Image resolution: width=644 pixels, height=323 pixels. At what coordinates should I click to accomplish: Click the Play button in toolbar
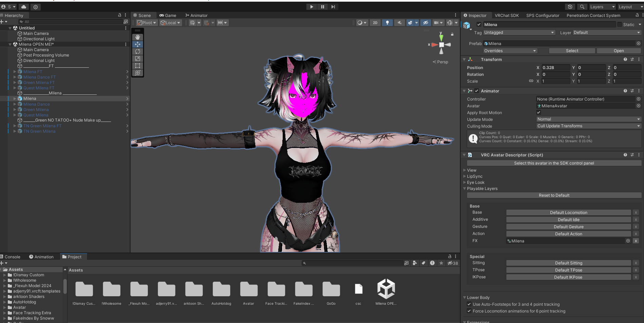click(311, 7)
